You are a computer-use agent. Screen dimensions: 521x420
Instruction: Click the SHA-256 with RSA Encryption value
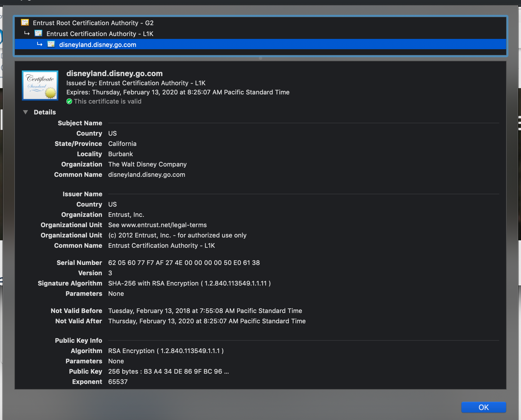pyautogui.click(x=190, y=283)
